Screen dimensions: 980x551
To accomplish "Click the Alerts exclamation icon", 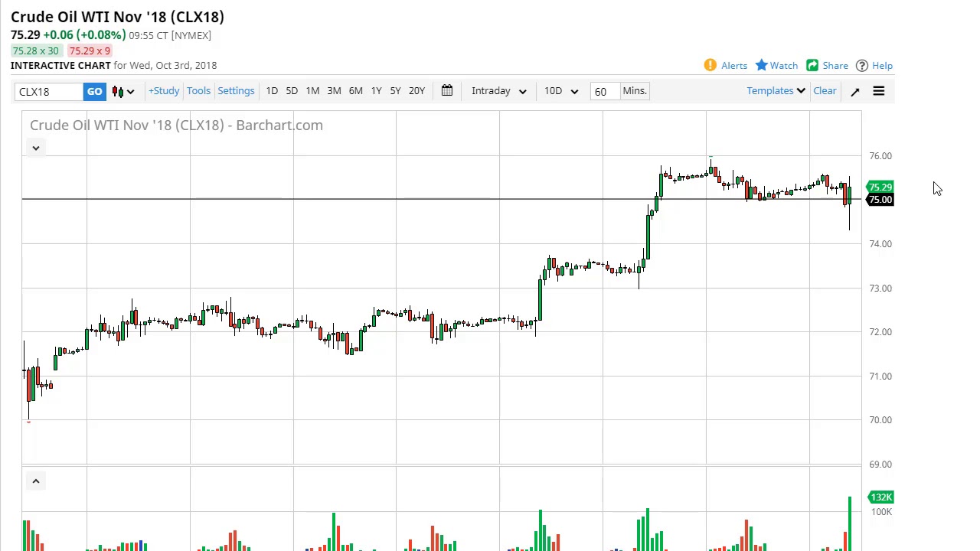I will click(x=710, y=66).
